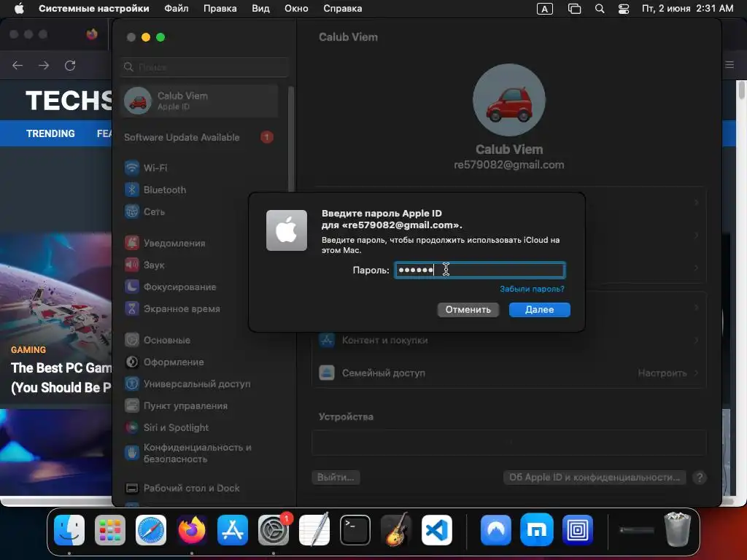The height and width of the screenshot is (560, 747).
Task: Click Настроить in Семейный доступ row
Action: click(662, 373)
